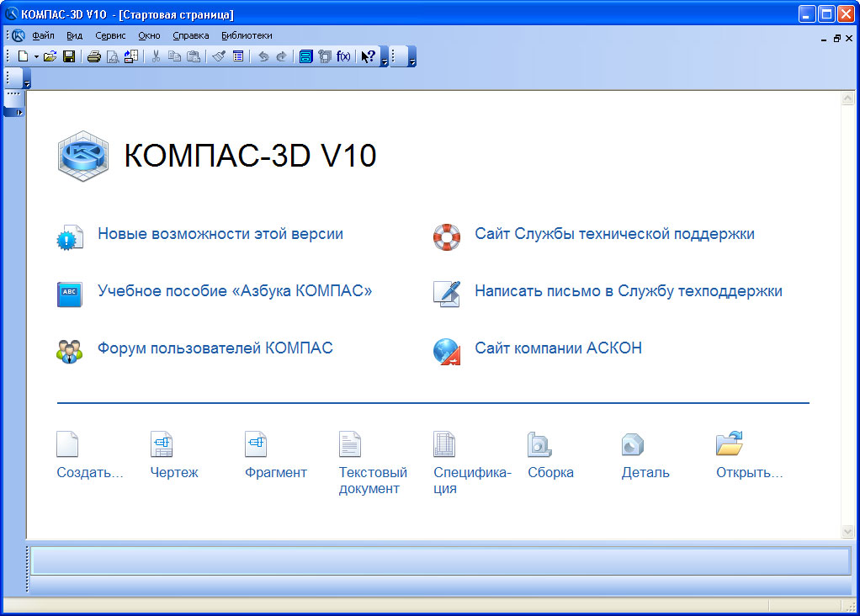Click the Деталь part icon
The height and width of the screenshot is (616, 860).
pyautogui.click(x=633, y=444)
